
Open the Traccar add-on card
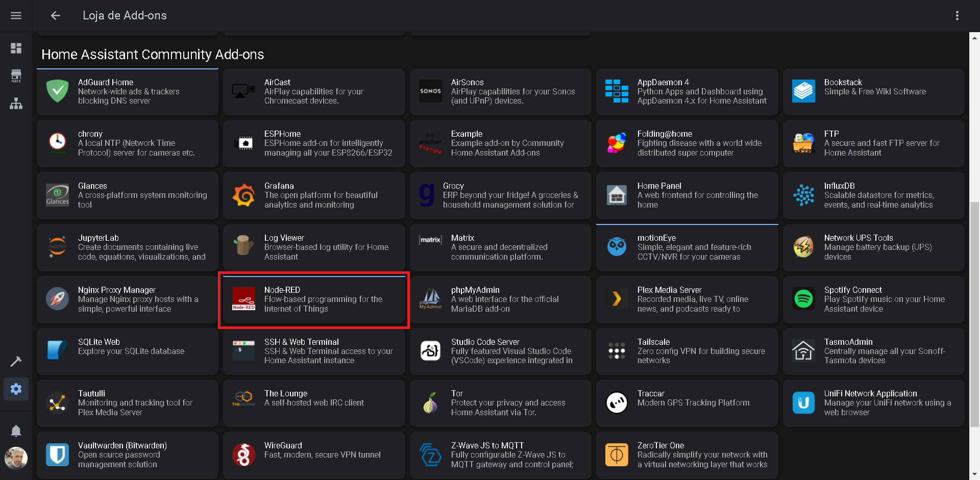[687, 403]
